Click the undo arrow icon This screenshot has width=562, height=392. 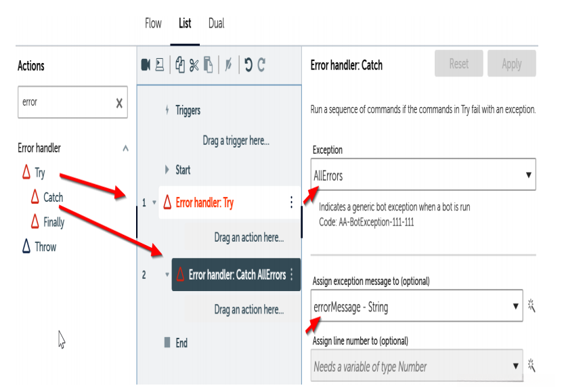(x=248, y=65)
